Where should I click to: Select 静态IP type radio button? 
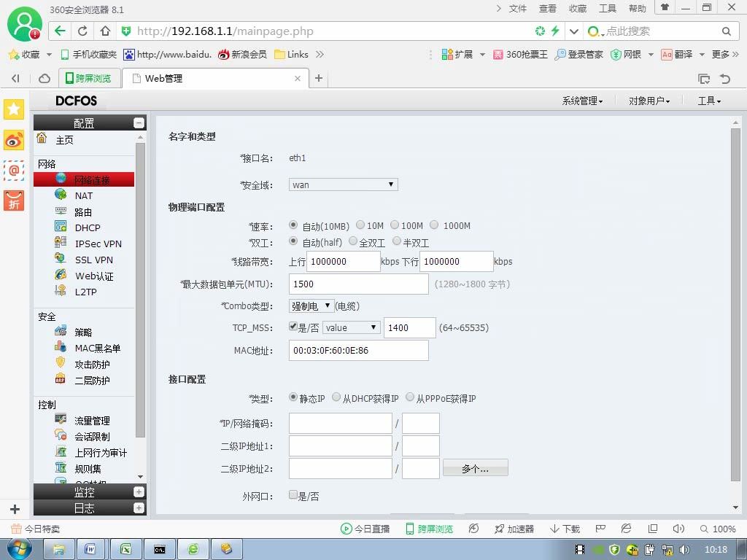pyautogui.click(x=293, y=397)
